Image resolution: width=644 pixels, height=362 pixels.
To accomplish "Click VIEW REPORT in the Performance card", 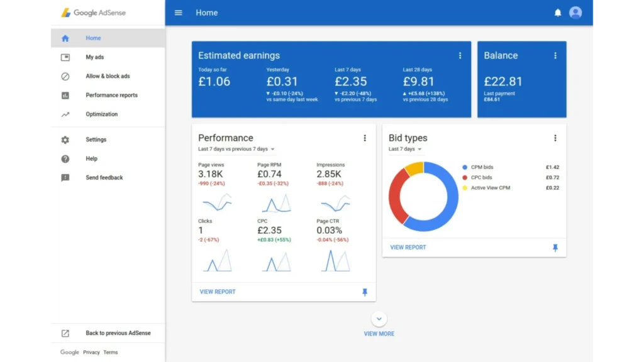I will (218, 292).
